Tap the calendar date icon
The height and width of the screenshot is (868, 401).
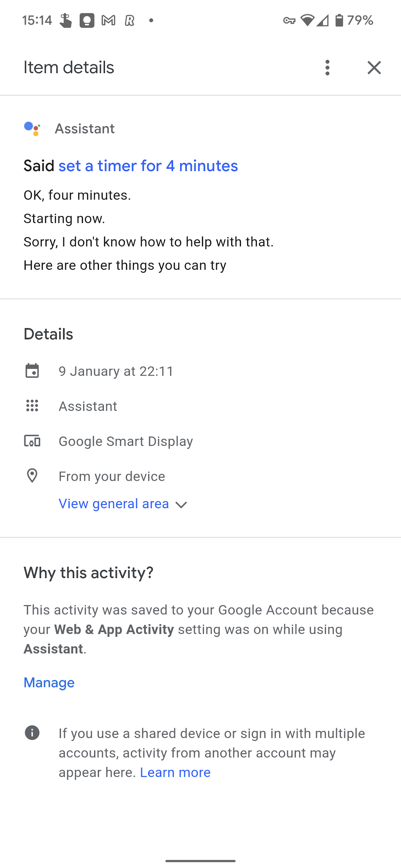point(32,371)
